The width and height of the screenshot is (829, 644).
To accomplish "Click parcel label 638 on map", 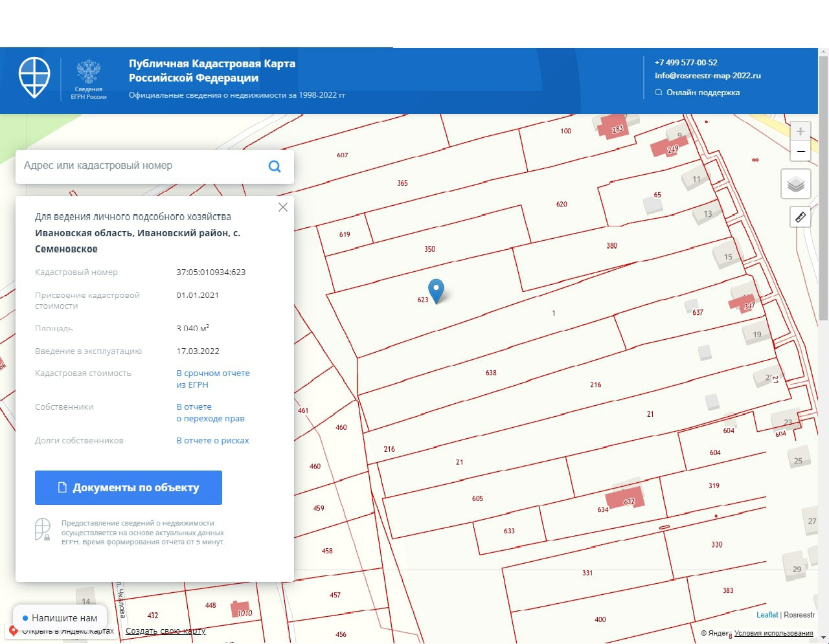I will (491, 373).
